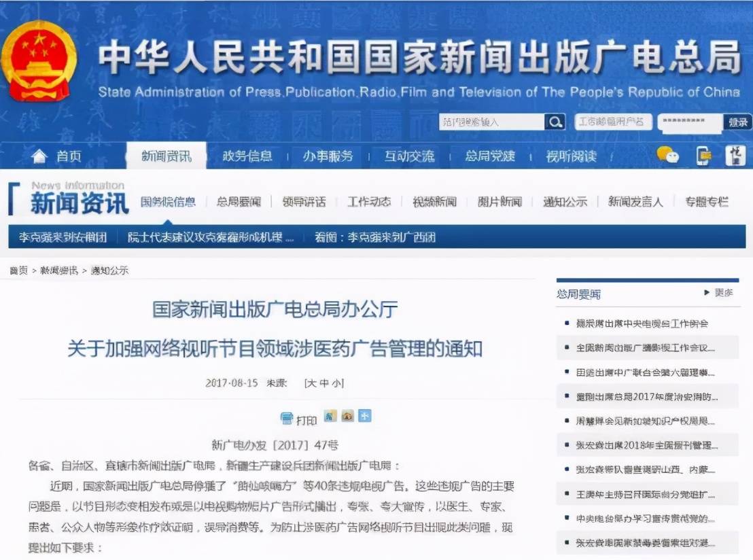The width and height of the screenshot is (753, 560).
Task: Open the 视听阅读 tab
Action: pos(571,156)
